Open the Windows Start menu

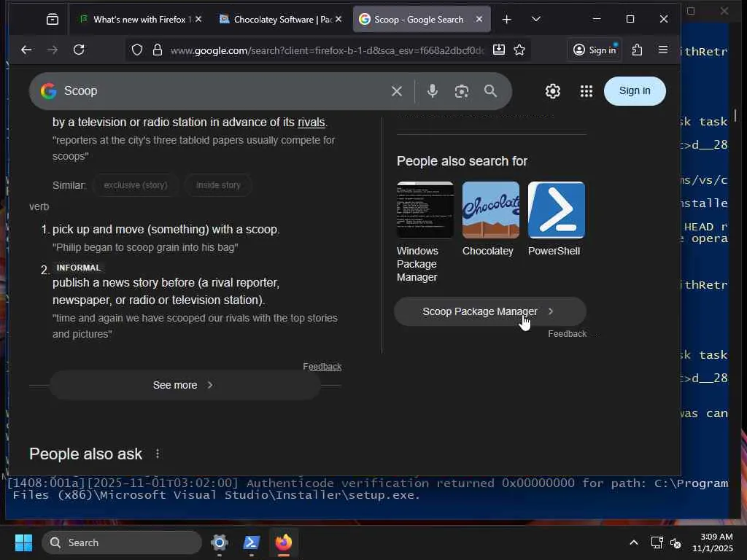coord(23,542)
